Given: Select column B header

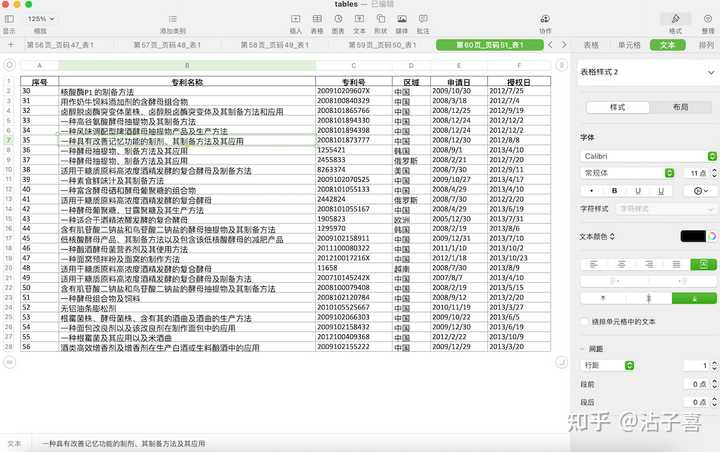Looking at the screenshot, I should pos(187,66).
